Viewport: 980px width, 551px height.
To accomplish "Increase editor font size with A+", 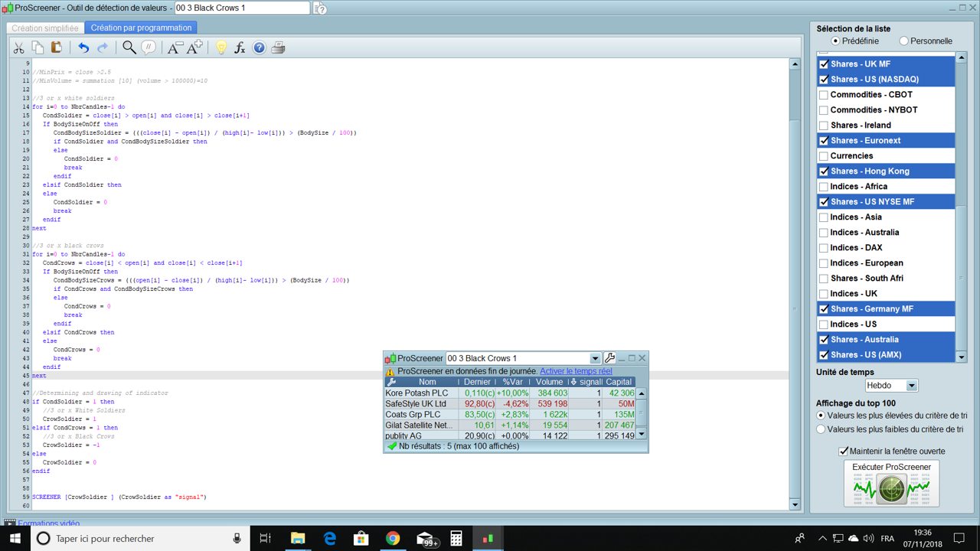I will (195, 47).
